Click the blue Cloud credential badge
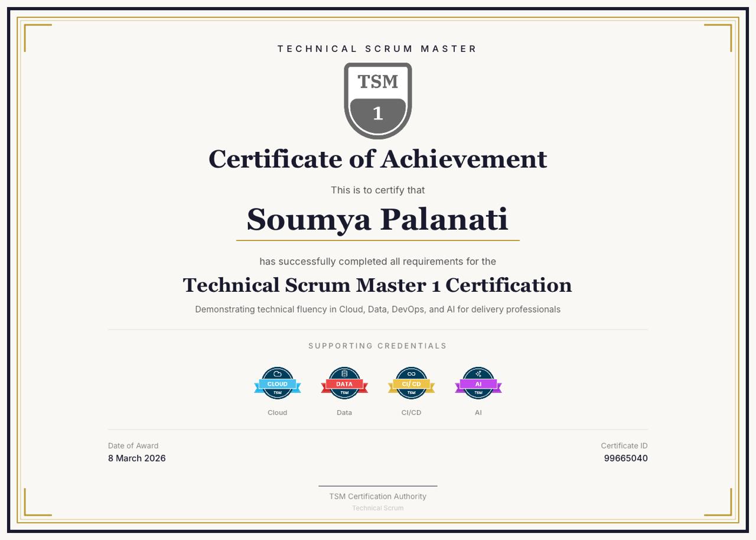Viewport: 756px width, 540px height. click(x=278, y=383)
